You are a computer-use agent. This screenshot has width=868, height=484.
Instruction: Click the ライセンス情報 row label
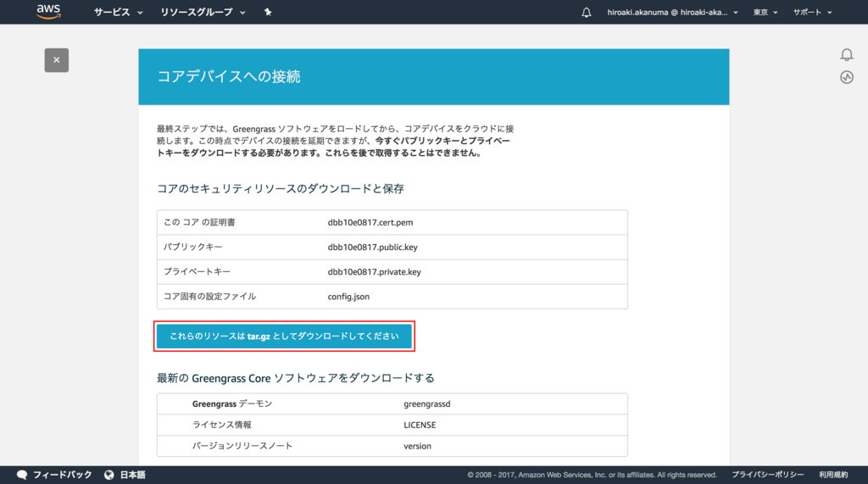coord(222,425)
